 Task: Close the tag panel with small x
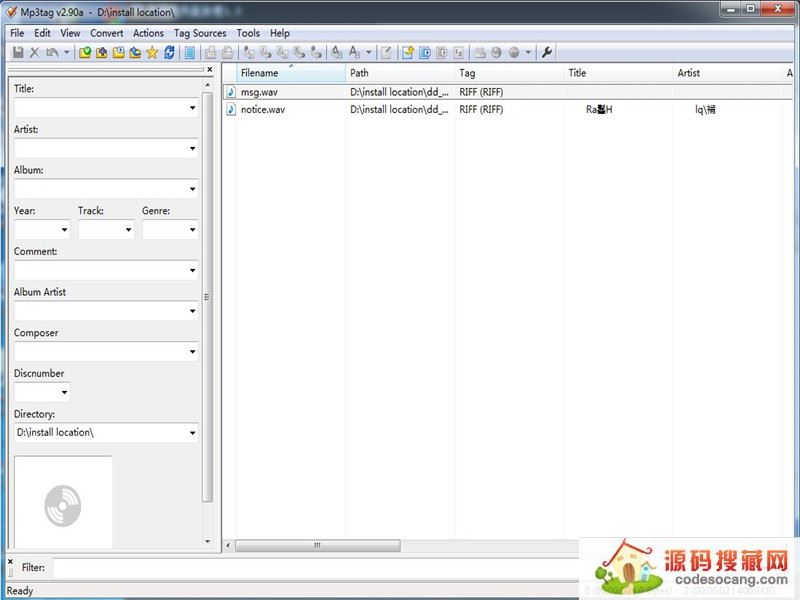(210, 70)
